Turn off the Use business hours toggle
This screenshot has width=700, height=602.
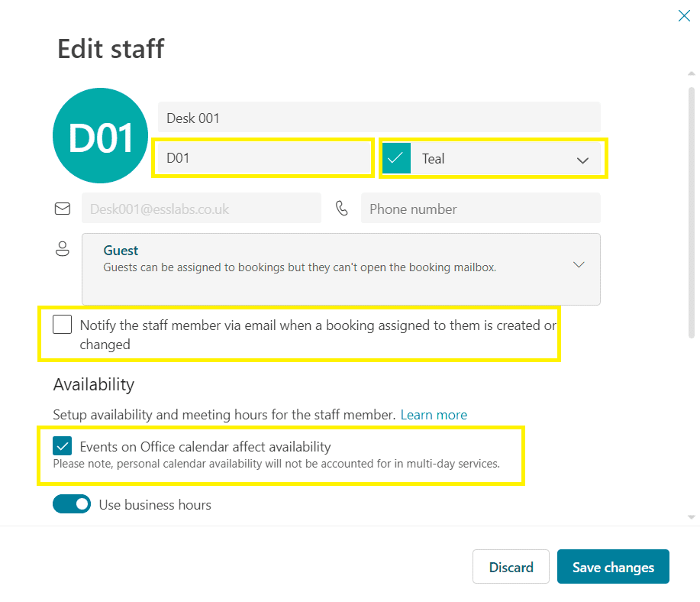pyautogui.click(x=71, y=504)
